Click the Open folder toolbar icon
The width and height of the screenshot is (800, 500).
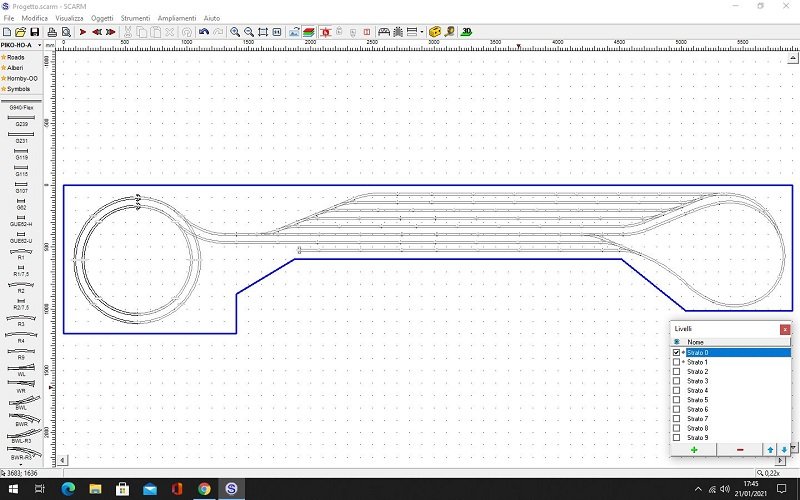(x=21, y=32)
